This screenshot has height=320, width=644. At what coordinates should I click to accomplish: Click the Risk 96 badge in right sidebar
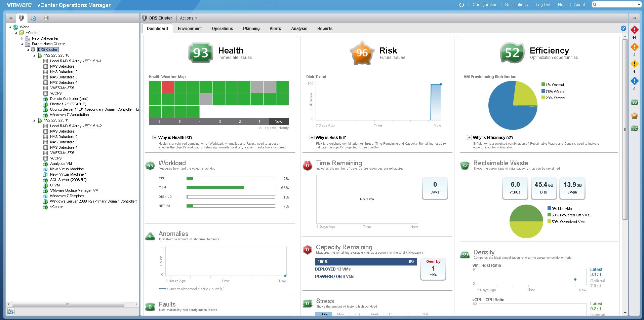pyautogui.click(x=634, y=116)
